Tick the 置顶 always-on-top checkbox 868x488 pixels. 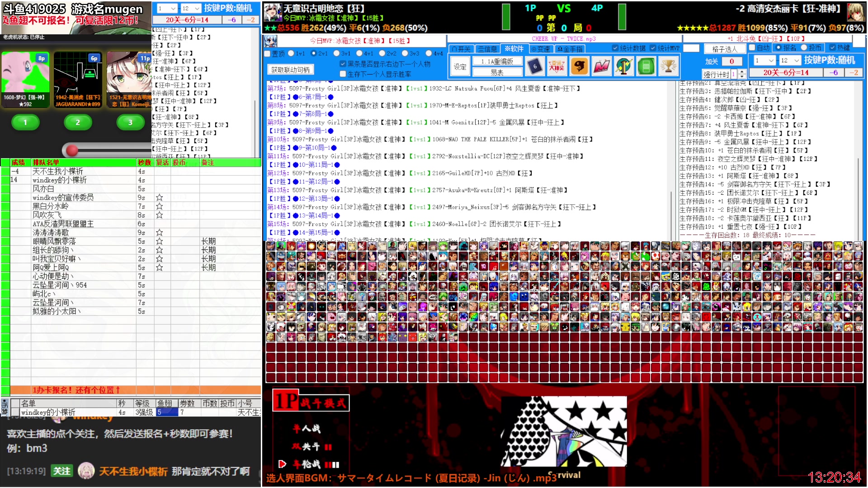[267, 53]
